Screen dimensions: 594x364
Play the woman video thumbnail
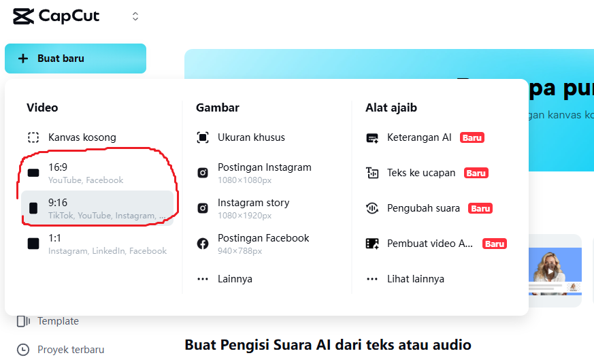click(x=550, y=271)
